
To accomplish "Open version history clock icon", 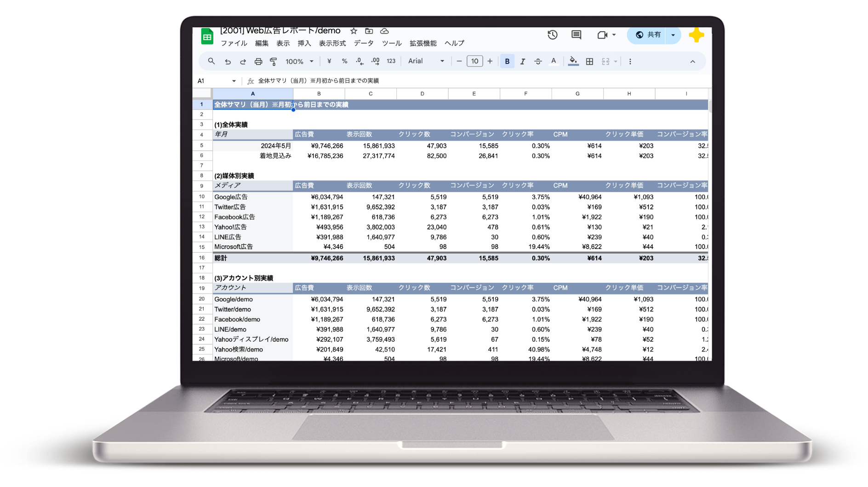I will [x=552, y=34].
